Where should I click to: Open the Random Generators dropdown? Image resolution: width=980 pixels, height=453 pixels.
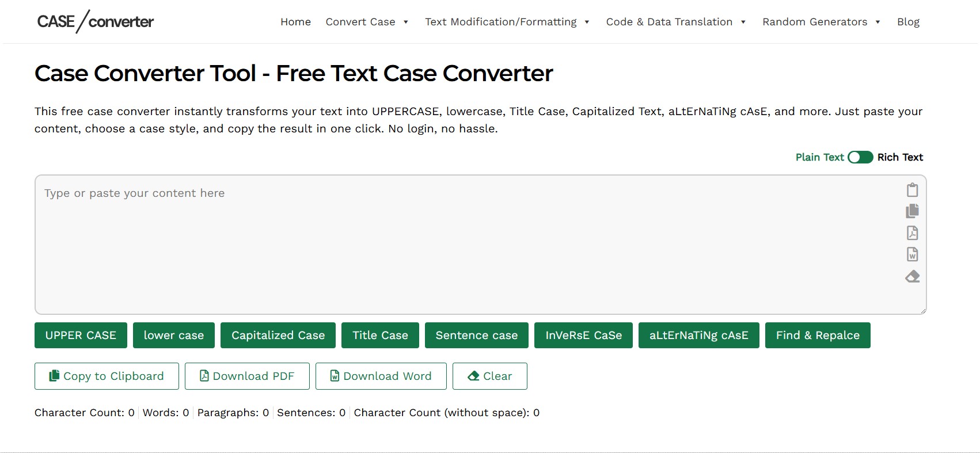pyautogui.click(x=821, y=22)
